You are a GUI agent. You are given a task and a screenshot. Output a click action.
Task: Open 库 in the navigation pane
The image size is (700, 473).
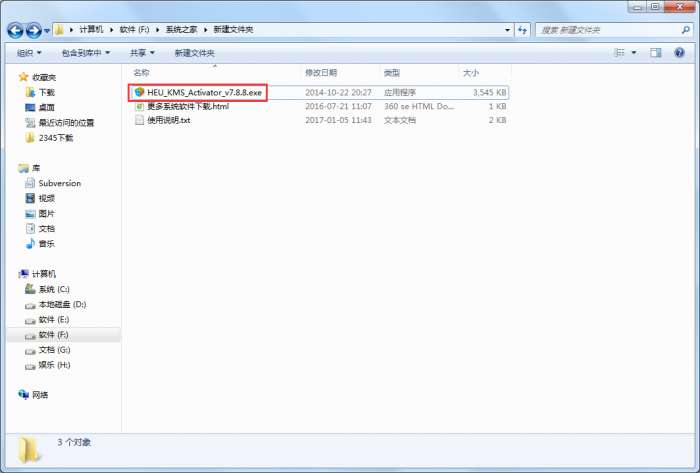(x=36, y=168)
